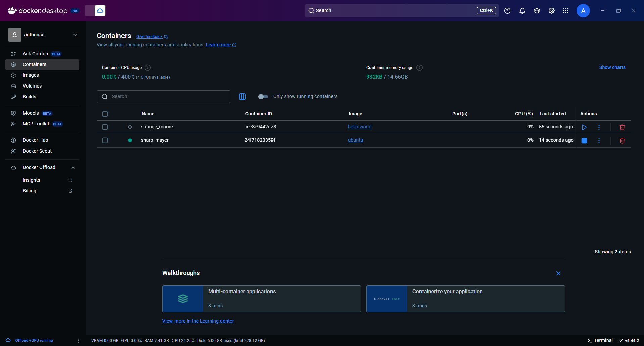Check the strange_moore row checkbox

105,127
